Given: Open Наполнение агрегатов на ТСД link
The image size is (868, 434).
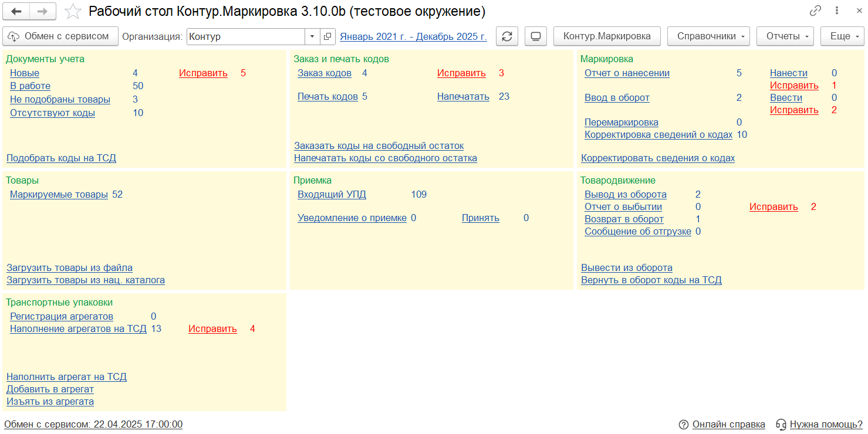Looking at the screenshot, I should tap(78, 329).
